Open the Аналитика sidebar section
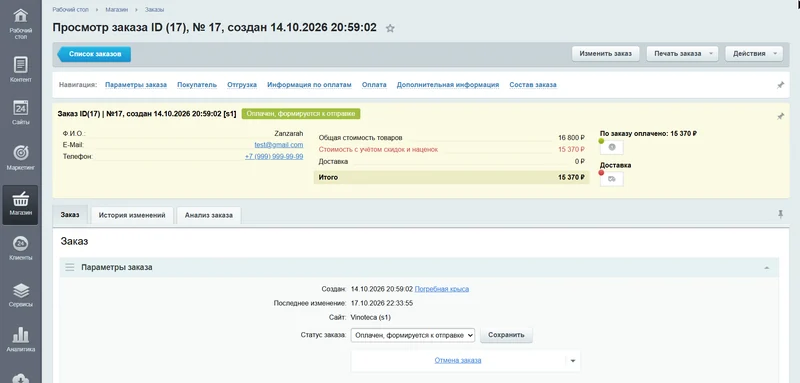Screen dimensions: 800x383 pos(20,340)
